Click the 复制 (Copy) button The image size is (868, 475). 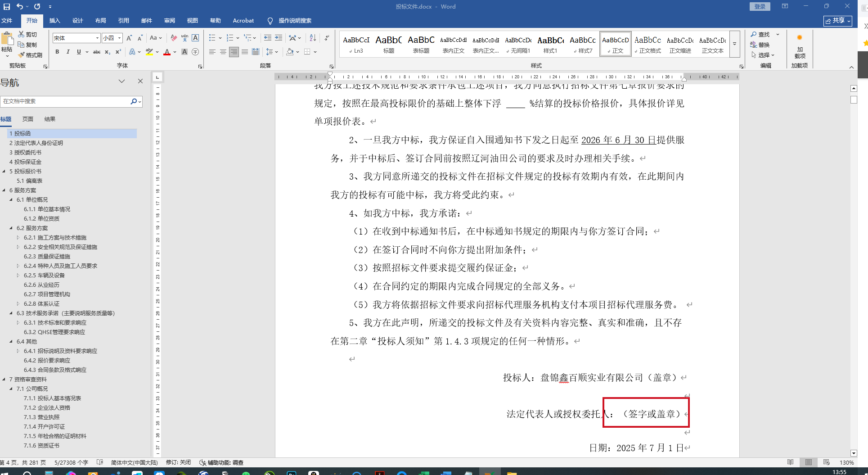tap(27, 45)
